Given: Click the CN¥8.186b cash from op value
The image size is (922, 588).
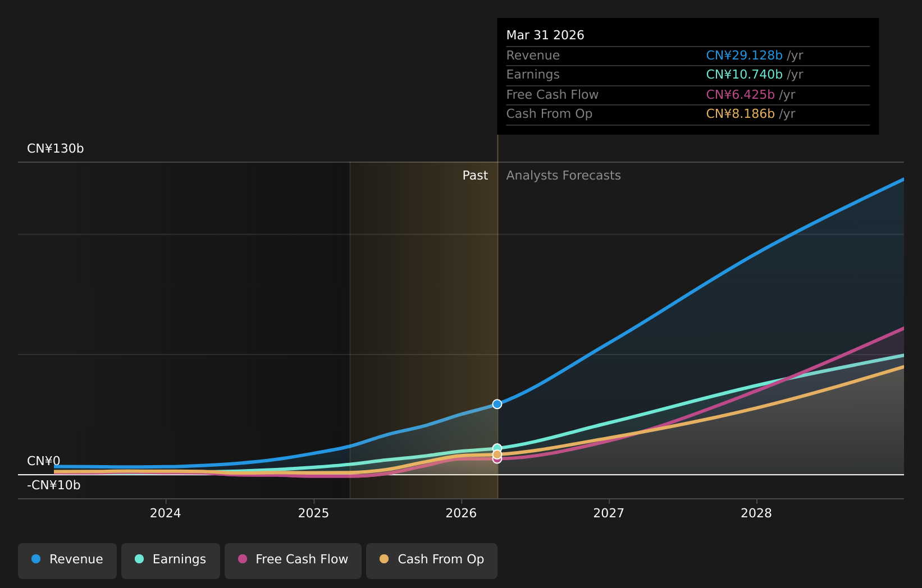Looking at the screenshot, I should click(740, 114).
